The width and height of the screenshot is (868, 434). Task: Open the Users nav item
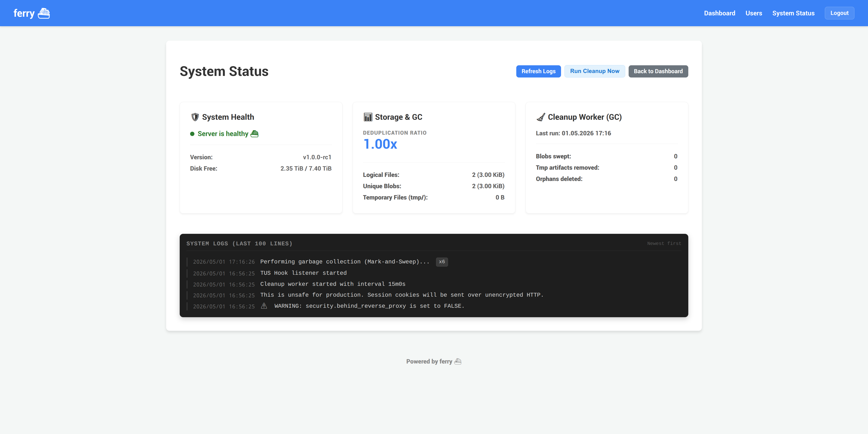coord(753,13)
